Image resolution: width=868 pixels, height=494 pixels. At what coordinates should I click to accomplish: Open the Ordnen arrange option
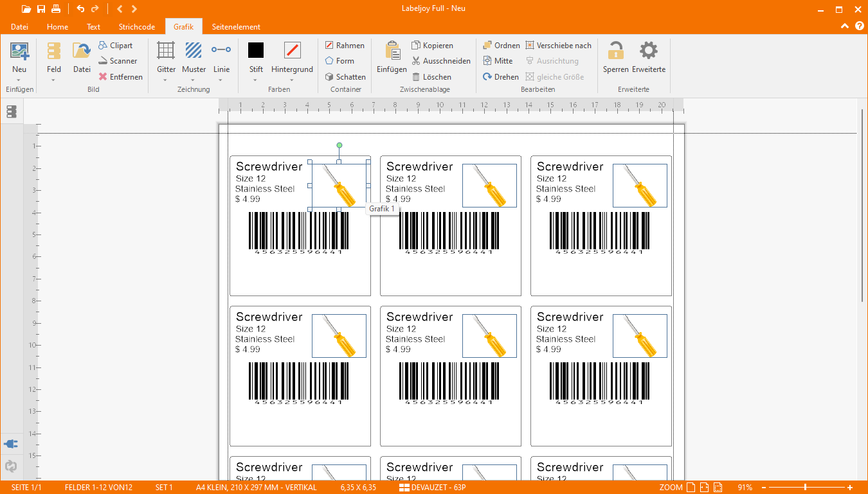(501, 46)
